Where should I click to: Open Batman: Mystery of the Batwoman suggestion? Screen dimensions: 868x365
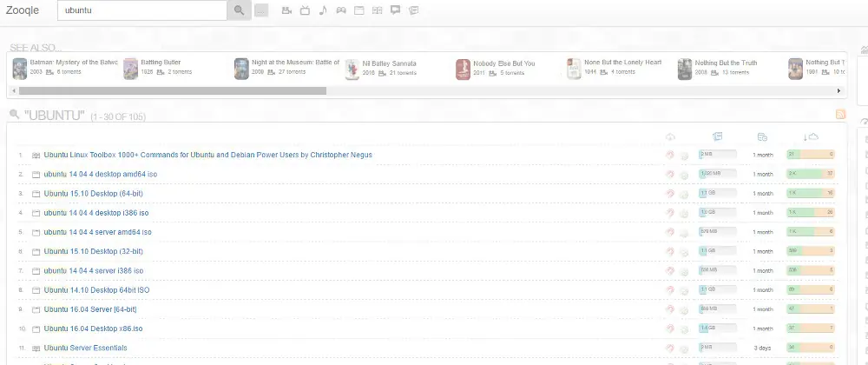pyautogui.click(x=65, y=68)
